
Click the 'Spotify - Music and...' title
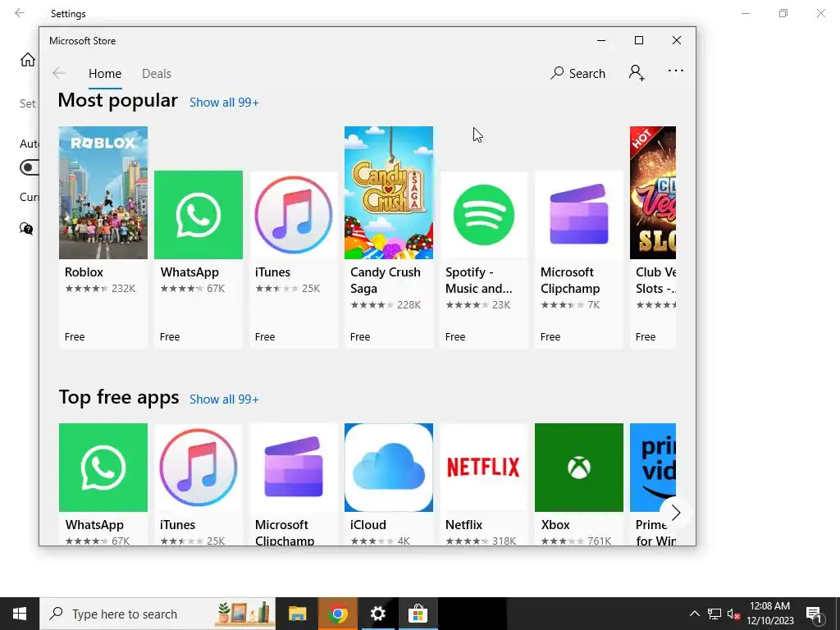478,281
